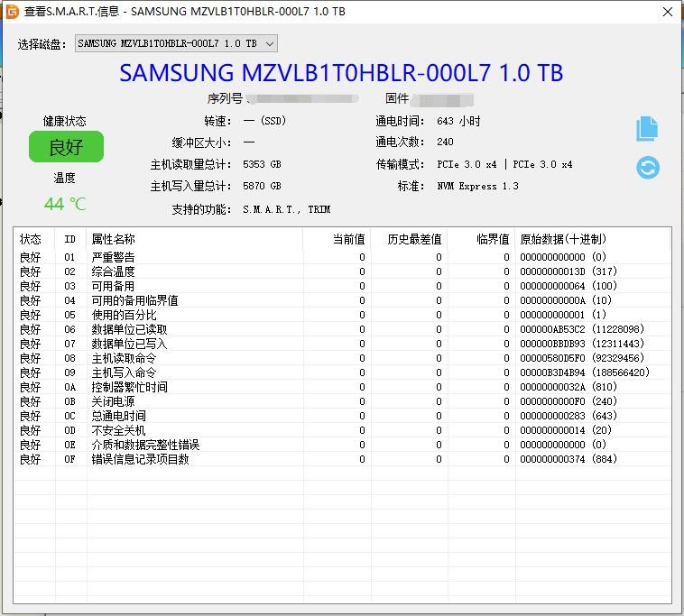Open the 选择磁盘 disk selection dropdown
This screenshot has height=616, width=684.
point(176,43)
